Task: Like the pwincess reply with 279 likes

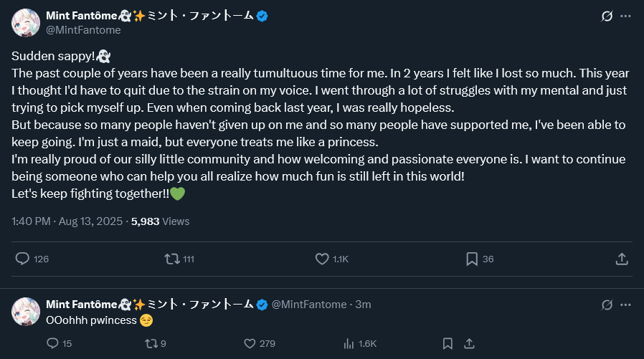Action: pyautogui.click(x=250, y=344)
